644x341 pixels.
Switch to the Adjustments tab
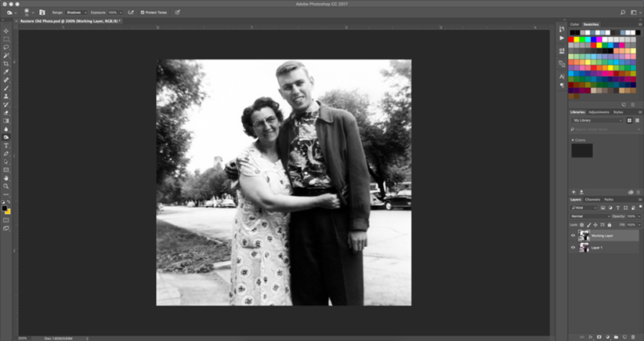coord(599,112)
